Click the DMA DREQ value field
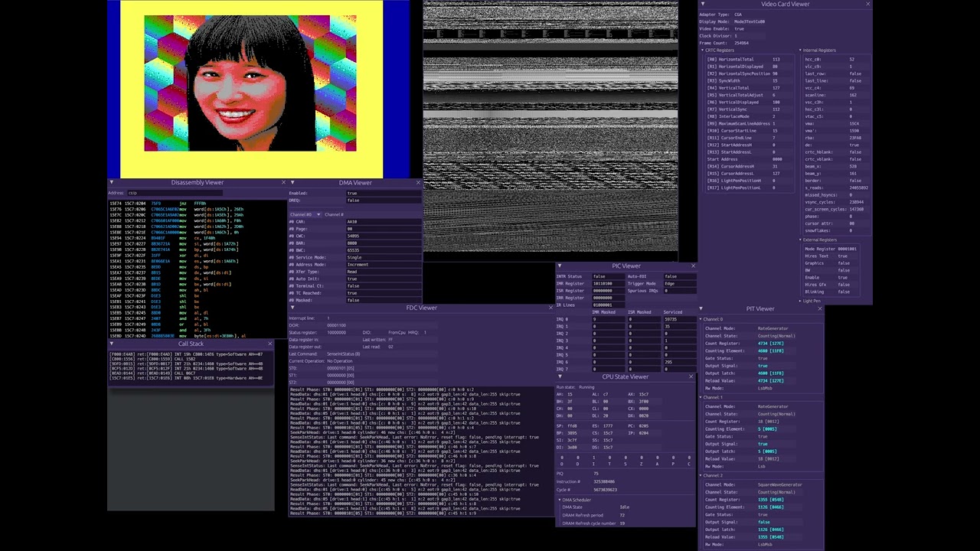980x551 pixels. click(383, 201)
